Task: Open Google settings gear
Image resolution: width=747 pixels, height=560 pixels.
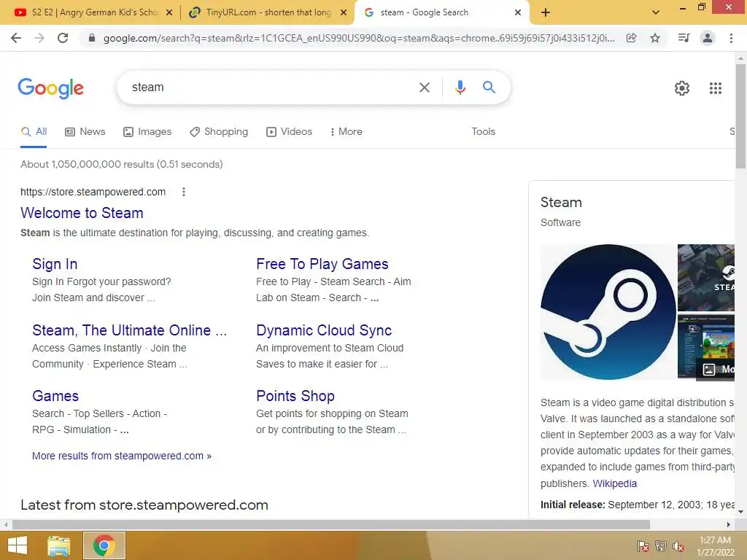Action: [682, 88]
